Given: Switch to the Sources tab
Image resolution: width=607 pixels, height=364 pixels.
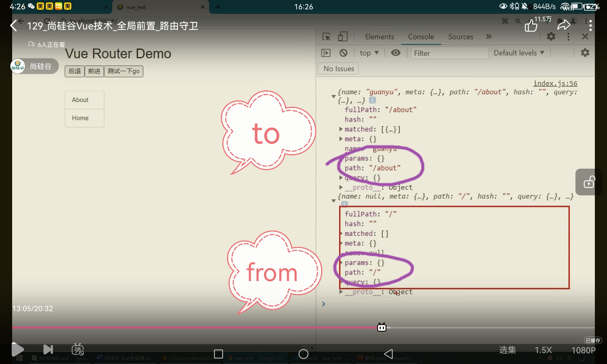Looking at the screenshot, I should point(460,37).
